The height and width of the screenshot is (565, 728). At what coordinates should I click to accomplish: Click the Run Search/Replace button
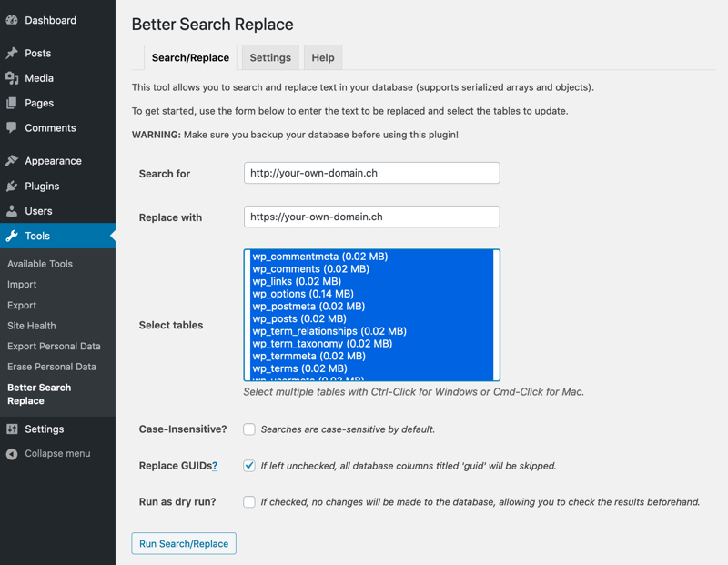coord(184,543)
